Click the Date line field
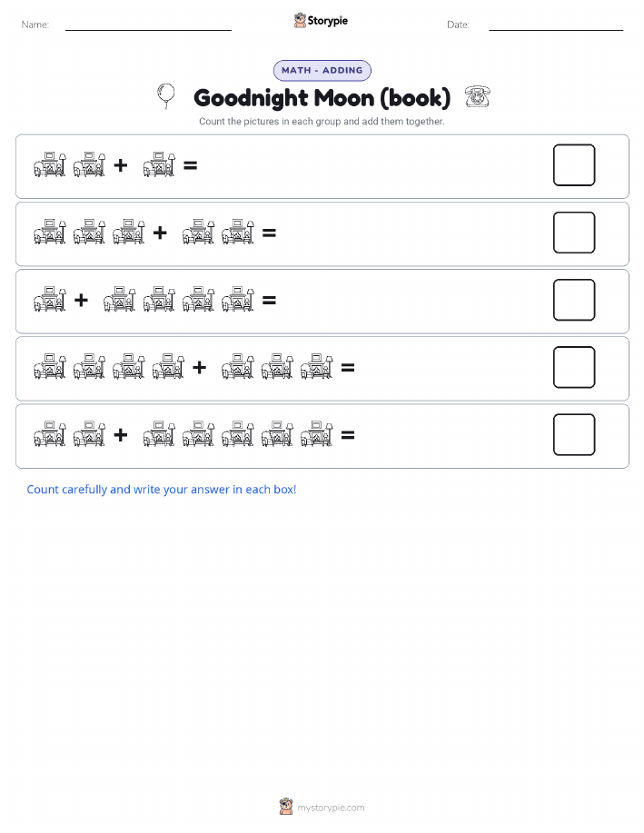644x833 pixels. click(556, 25)
